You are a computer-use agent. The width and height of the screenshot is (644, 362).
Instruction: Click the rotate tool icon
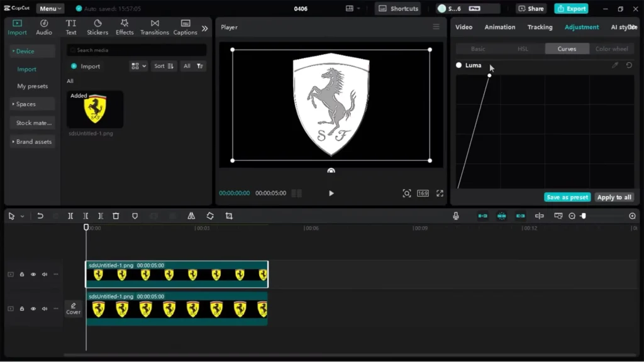[x=210, y=216]
